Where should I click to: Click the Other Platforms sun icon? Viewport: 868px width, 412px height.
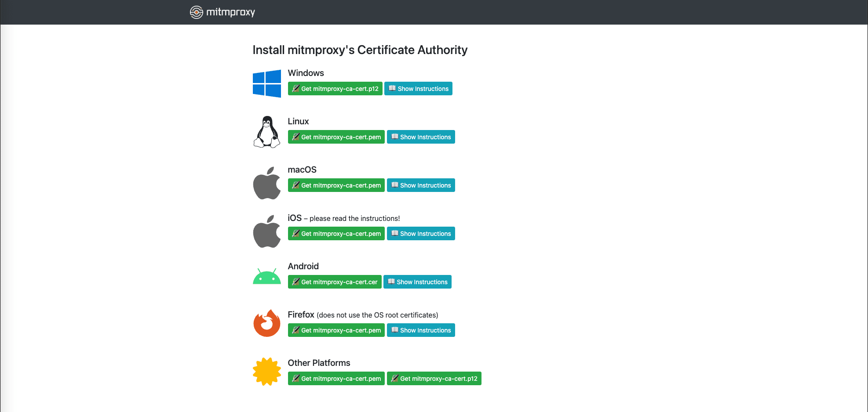click(267, 372)
